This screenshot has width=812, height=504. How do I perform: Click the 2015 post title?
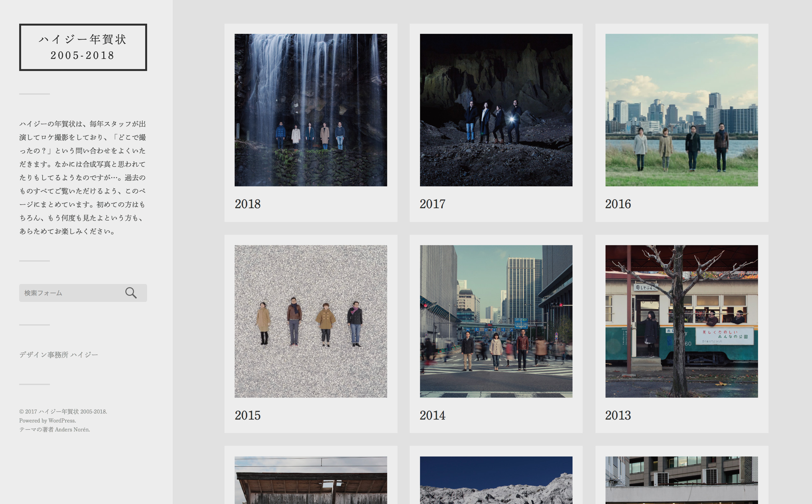248,415
